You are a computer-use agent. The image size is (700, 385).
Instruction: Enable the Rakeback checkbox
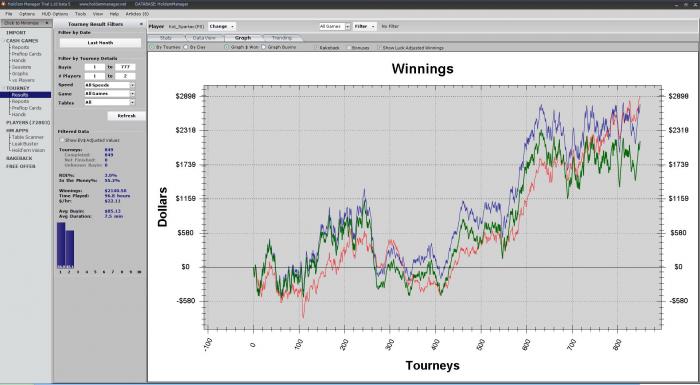(316, 47)
